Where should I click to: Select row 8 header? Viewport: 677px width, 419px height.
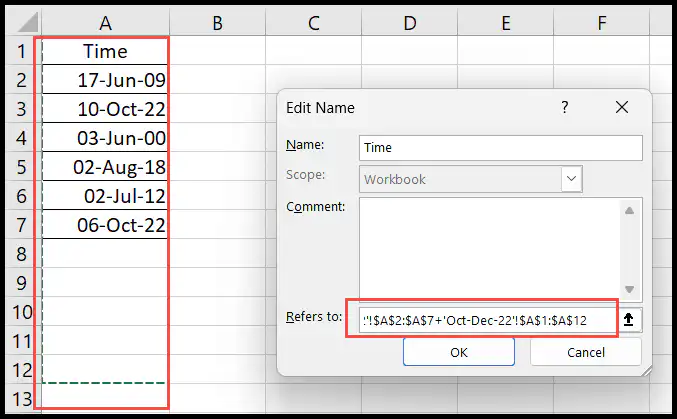(x=22, y=254)
